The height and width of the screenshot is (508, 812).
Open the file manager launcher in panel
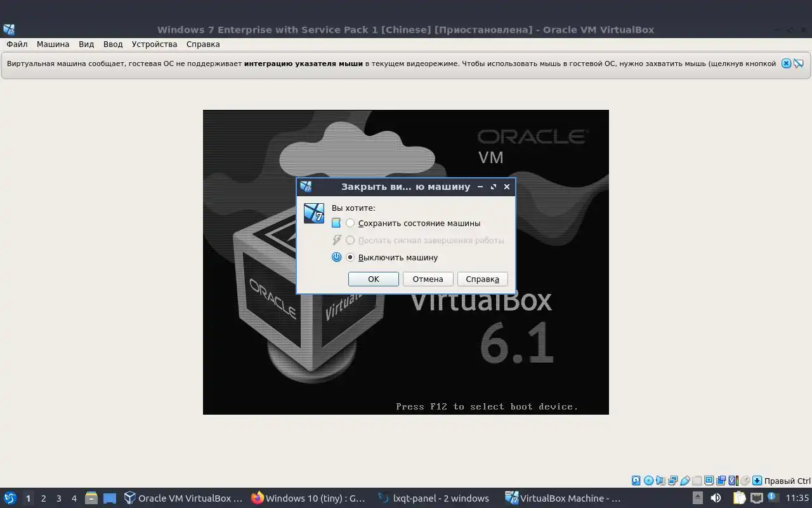91,498
